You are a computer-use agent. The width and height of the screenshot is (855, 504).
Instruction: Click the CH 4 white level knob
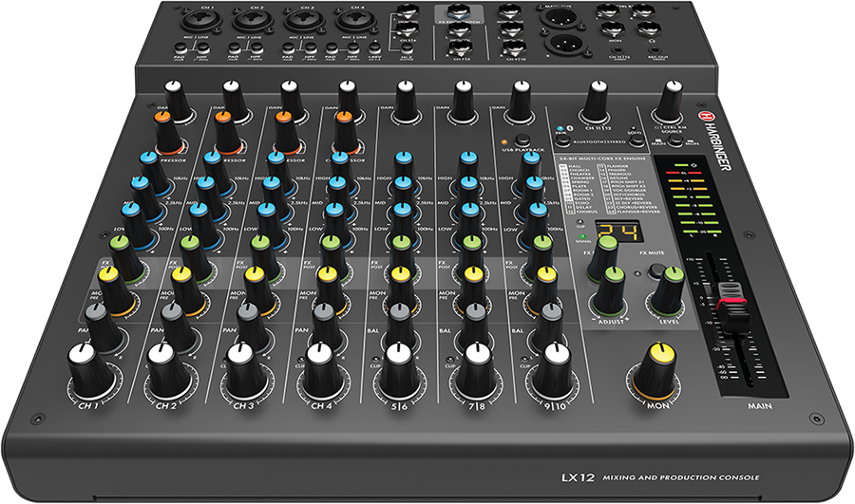pyautogui.click(x=322, y=372)
